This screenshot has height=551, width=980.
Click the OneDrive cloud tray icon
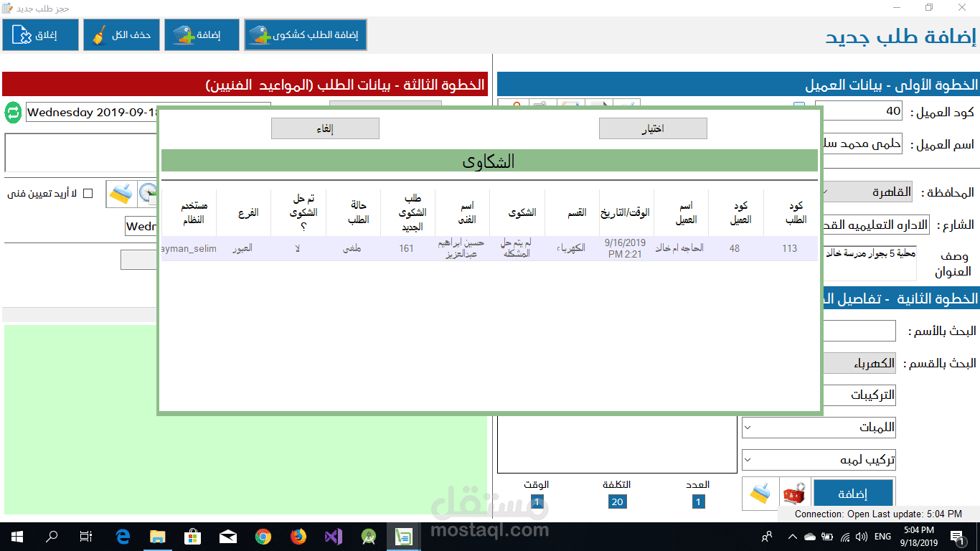810,537
